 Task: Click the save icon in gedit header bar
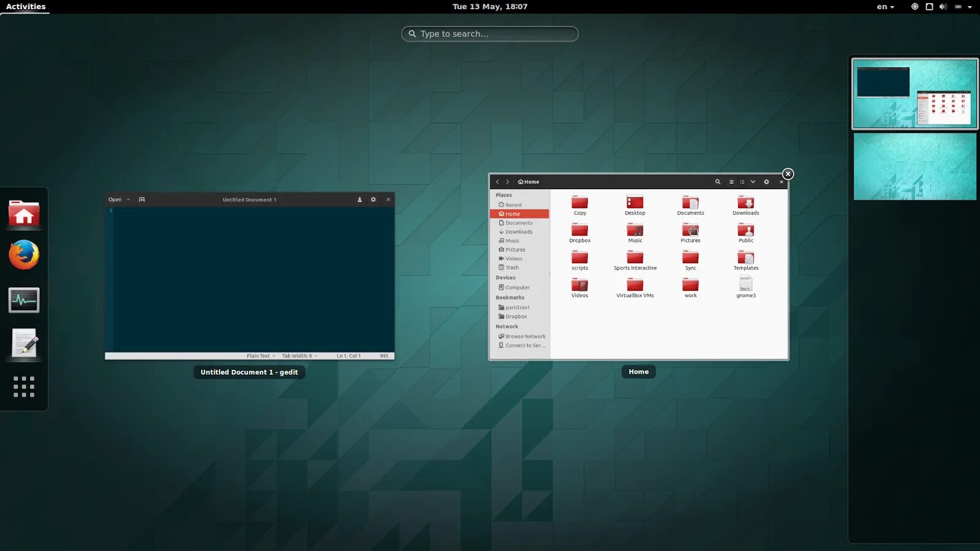[x=360, y=199]
